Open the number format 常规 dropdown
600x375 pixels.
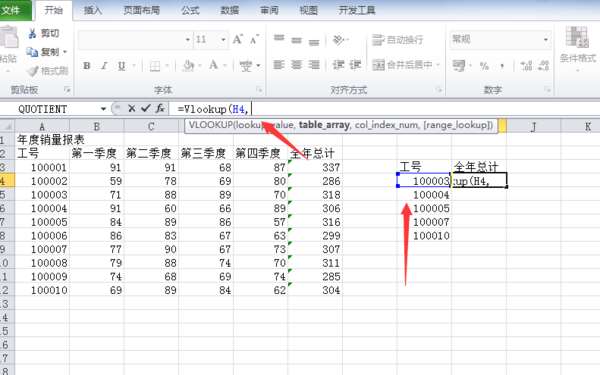(x=546, y=39)
